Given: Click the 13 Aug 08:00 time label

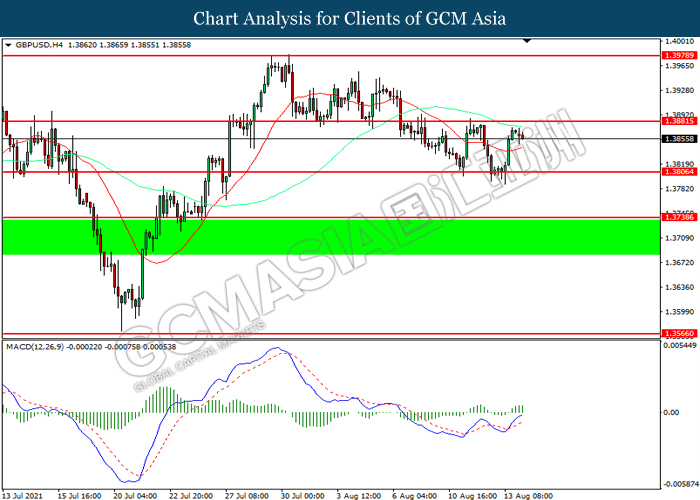Looking at the screenshot, I should point(528,496).
